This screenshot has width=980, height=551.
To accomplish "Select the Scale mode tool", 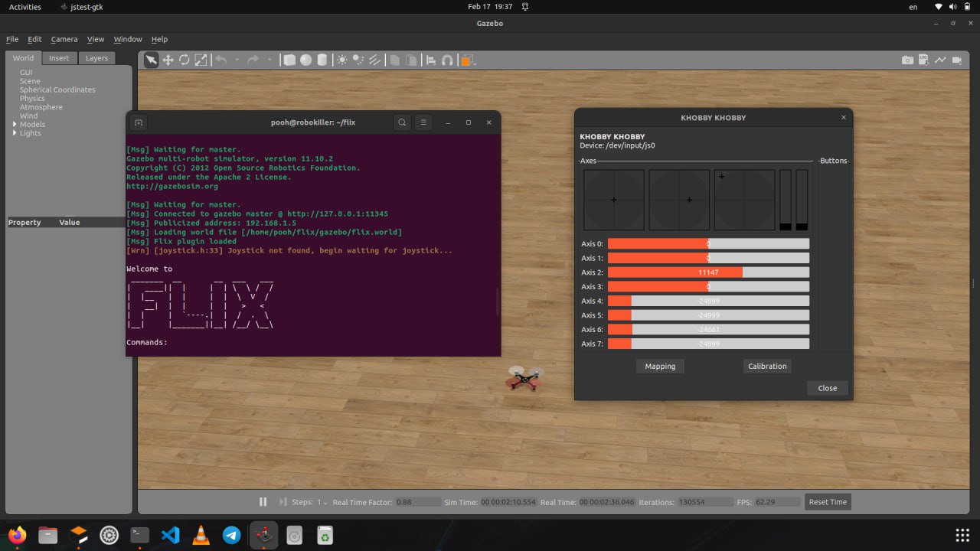I will tap(201, 60).
